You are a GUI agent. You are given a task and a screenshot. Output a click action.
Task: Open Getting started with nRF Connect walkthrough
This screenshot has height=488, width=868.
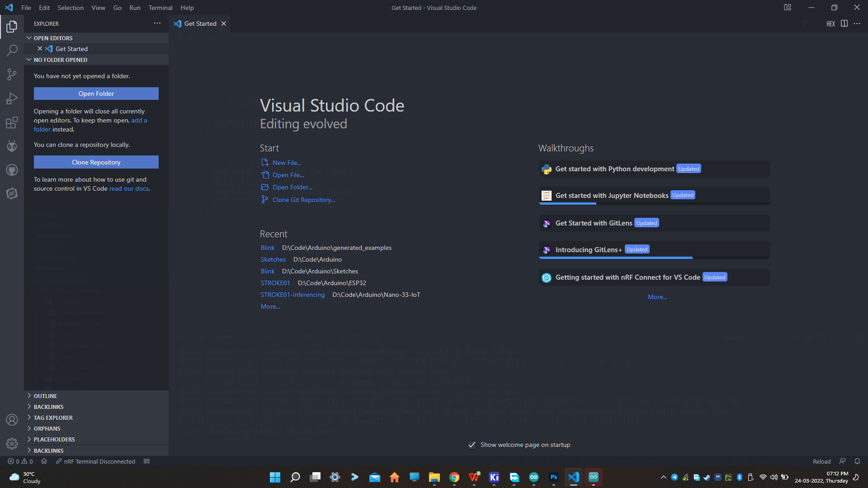click(654, 277)
